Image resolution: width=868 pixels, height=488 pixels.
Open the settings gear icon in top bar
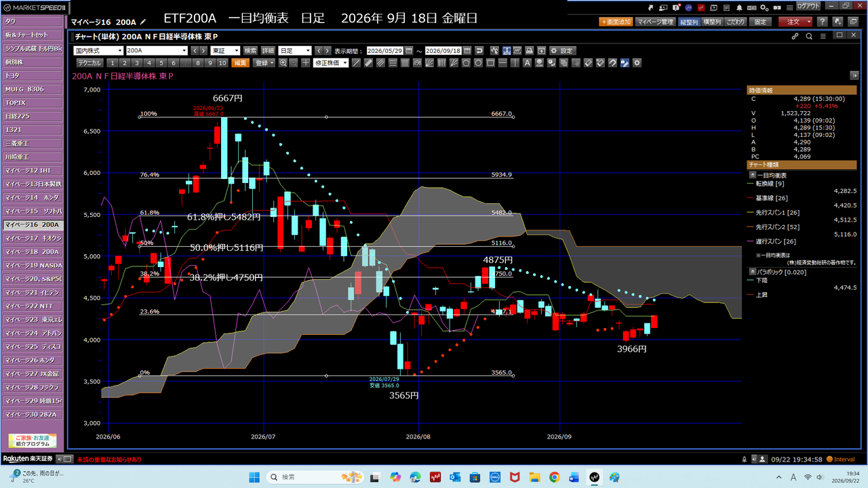[x=764, y=8]
